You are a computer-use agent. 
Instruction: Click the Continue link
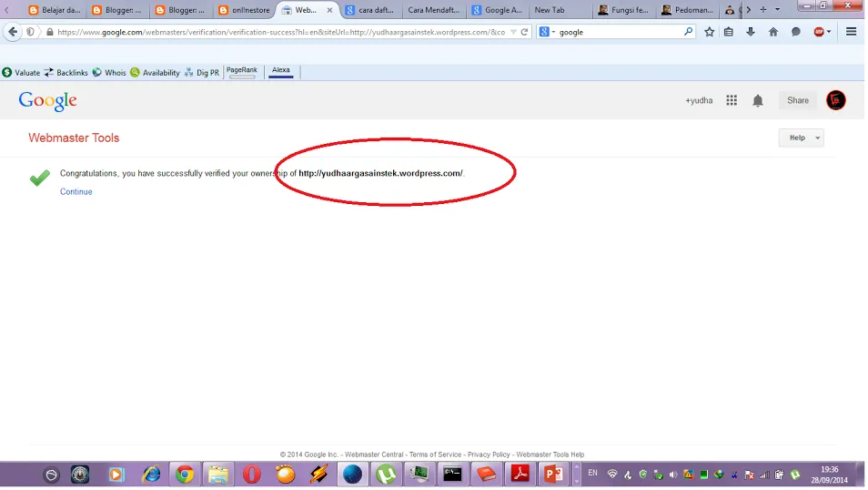pyautogui.click(x=76, y=192)
